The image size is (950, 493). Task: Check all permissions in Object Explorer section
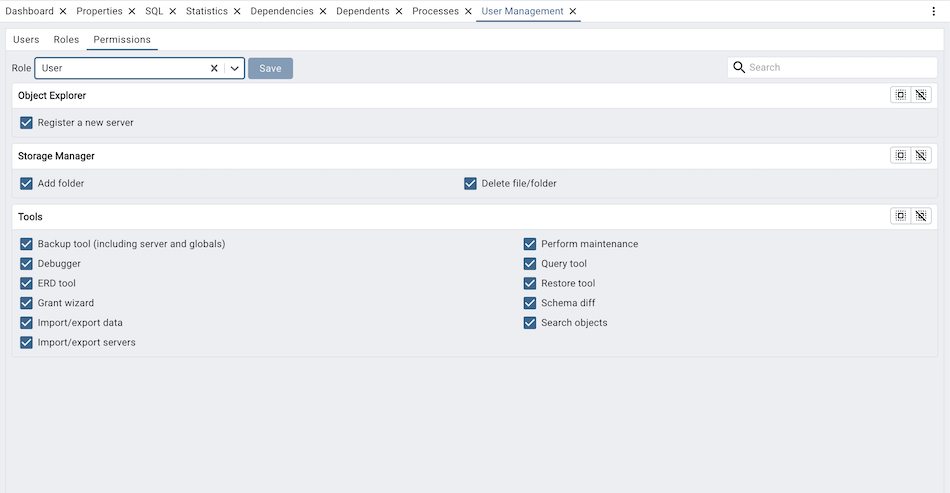click(x=901, y=95)
